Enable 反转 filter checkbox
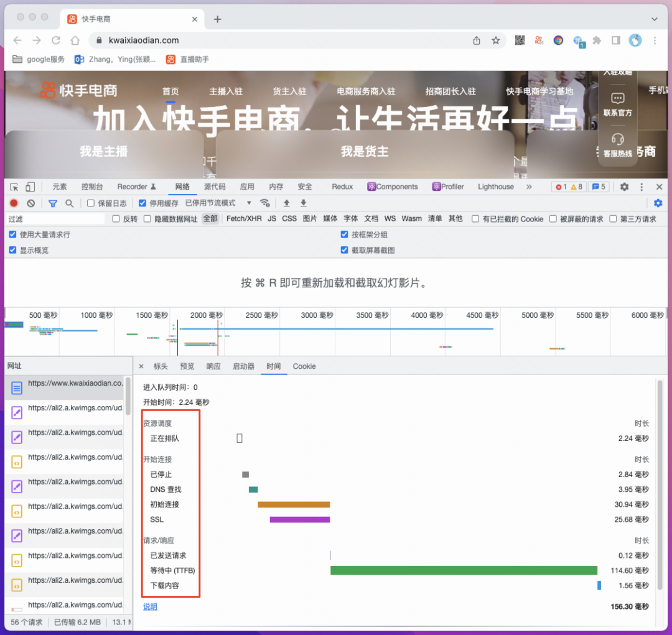The image size is (672, 635). click(x=116, y=219)
